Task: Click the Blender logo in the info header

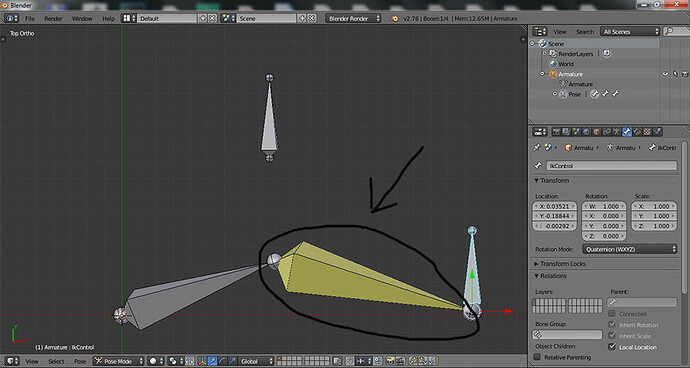Action: 395,18
